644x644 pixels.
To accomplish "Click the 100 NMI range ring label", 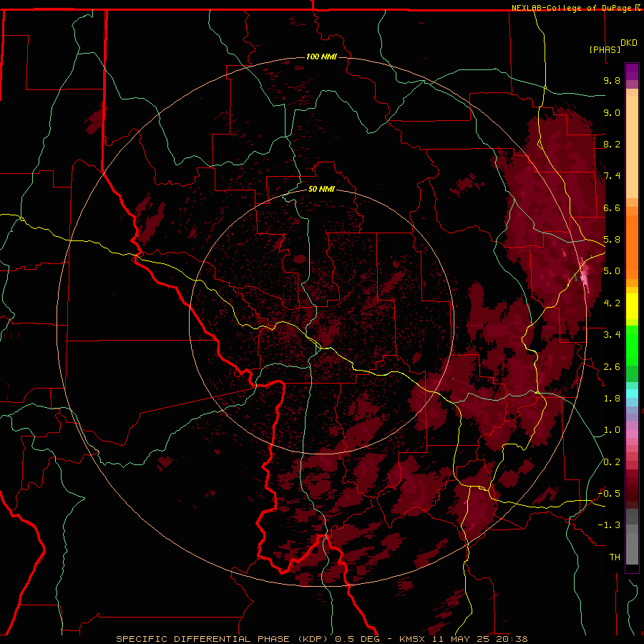I will pos(321,57).
